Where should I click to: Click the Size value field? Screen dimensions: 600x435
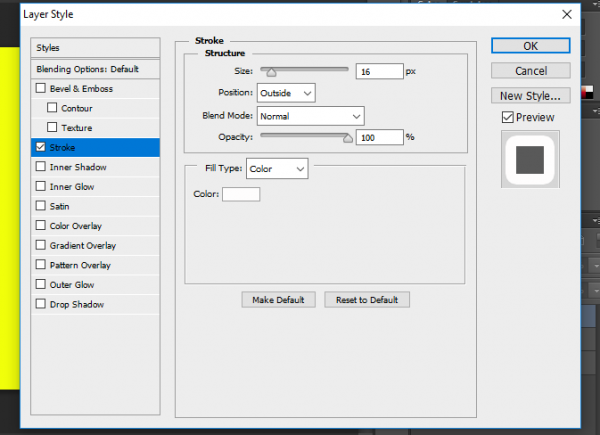click(x=380, y=72)
